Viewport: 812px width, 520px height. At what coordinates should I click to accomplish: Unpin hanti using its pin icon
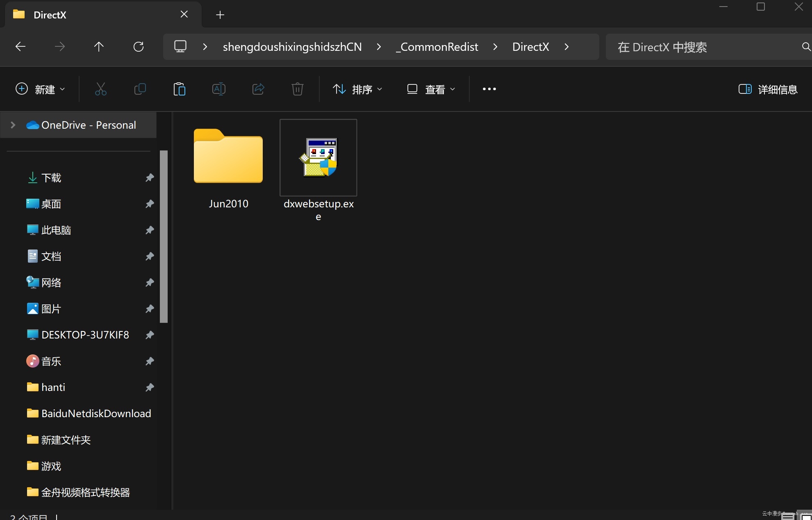(x=150, y=387)
